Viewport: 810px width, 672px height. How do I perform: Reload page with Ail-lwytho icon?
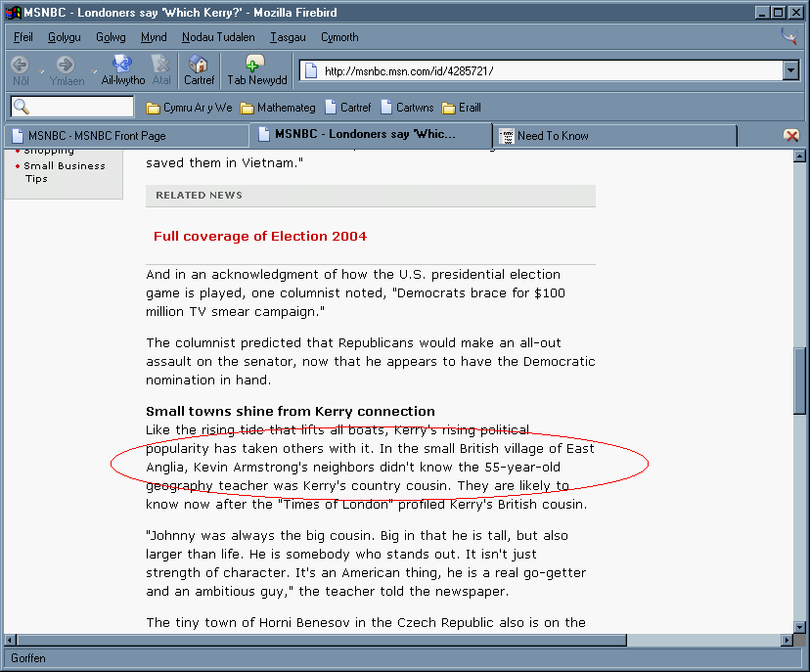(x=122, y=64)
